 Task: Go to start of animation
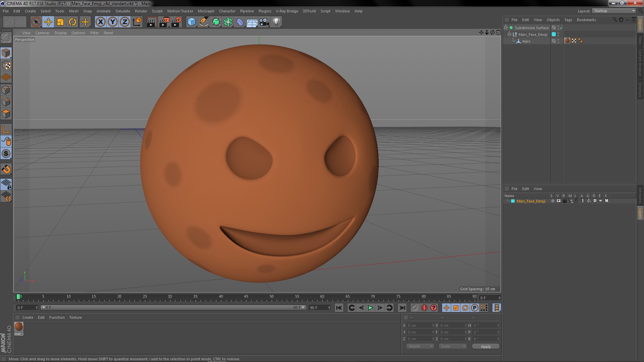coord(339,308)
